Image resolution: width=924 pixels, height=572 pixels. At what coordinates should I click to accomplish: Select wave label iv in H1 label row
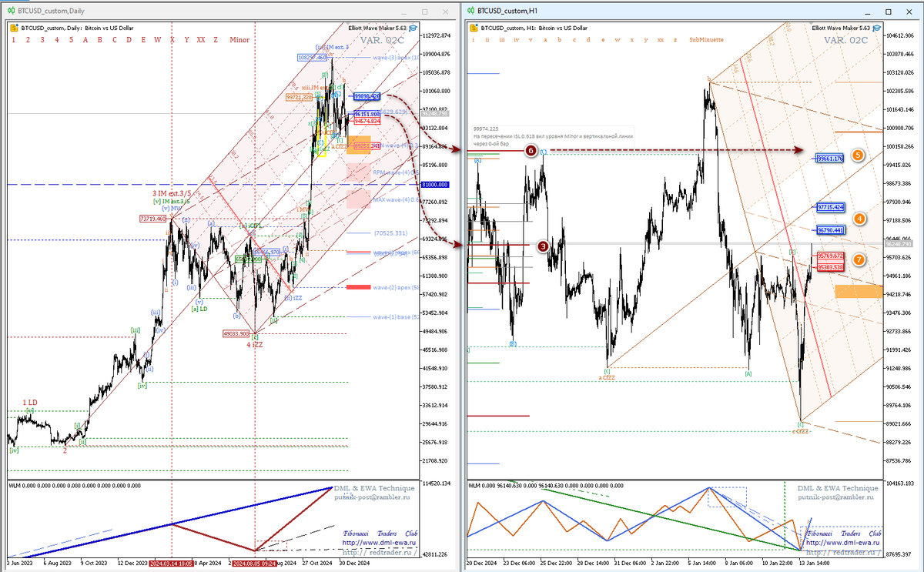[517, 39]
